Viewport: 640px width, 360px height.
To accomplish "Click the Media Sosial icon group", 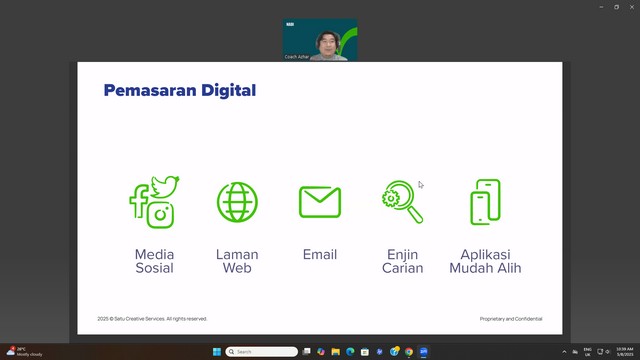I will (154, 202).
